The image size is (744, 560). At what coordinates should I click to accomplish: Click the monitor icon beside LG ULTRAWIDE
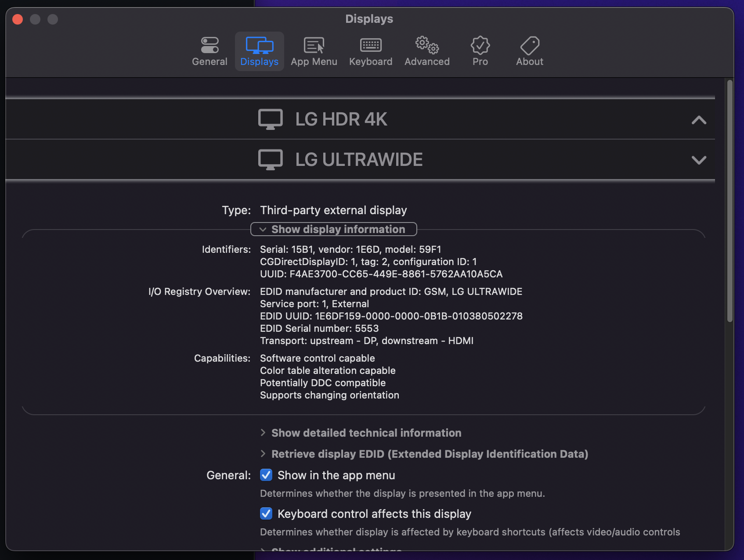coord(271,159)
